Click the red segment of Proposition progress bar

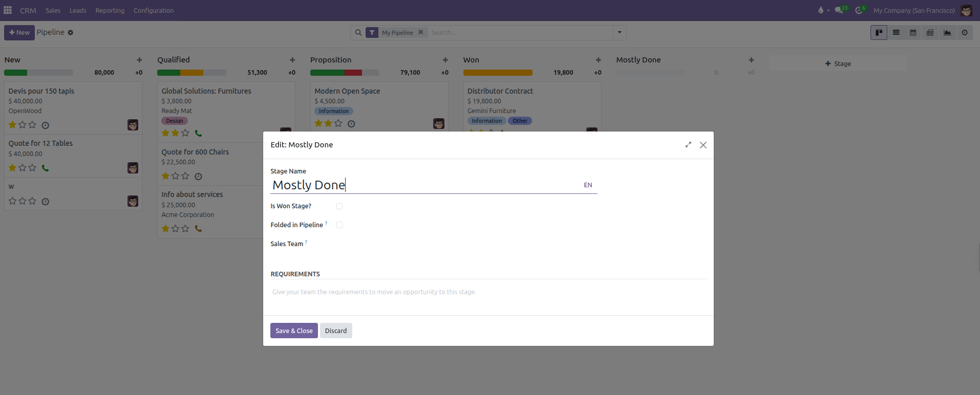click(x=353, y=73)
